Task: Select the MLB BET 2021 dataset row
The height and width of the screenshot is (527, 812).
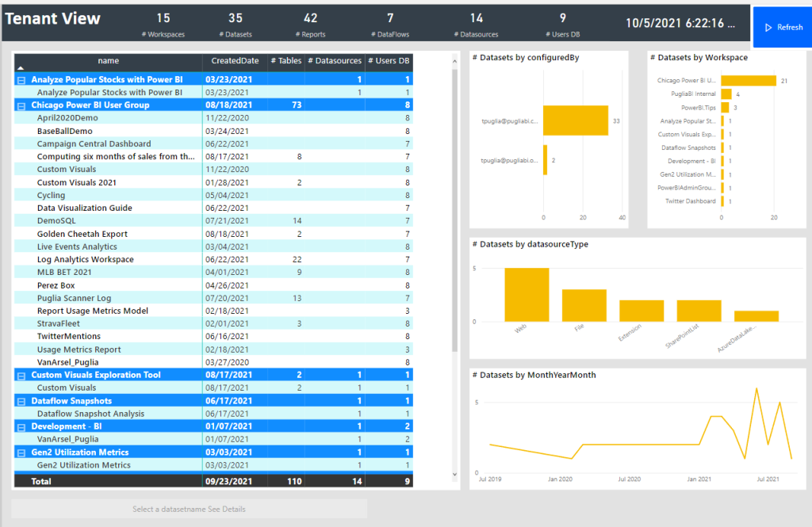Action: [x=213, y=273]
